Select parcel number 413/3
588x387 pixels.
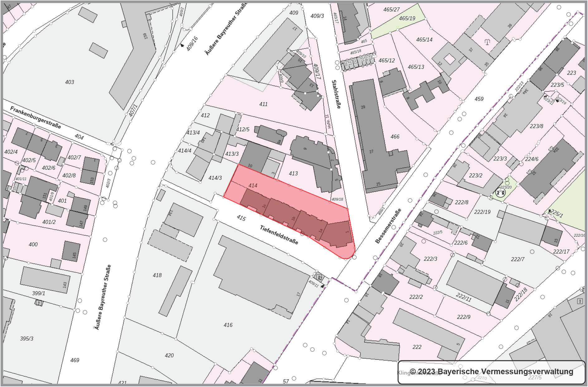tap(232, 154)
